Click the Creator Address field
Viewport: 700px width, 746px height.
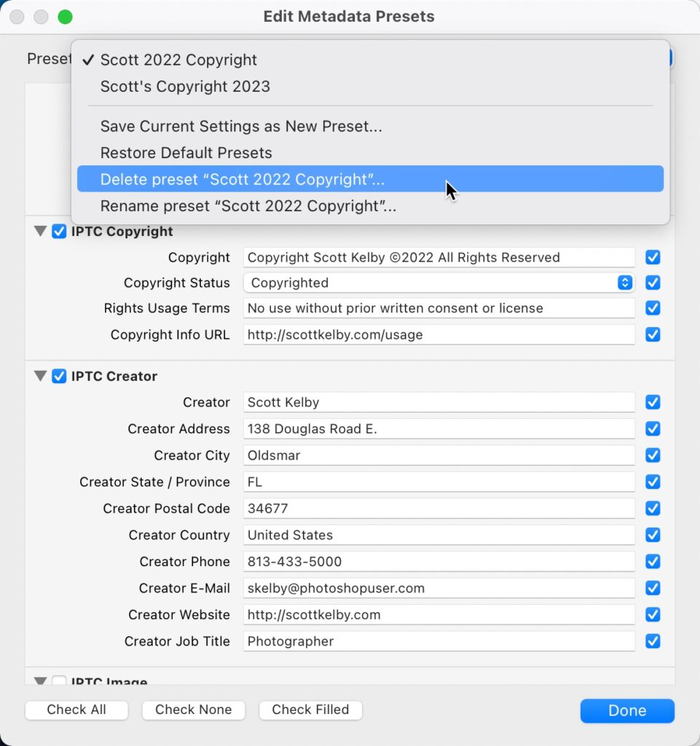(x=439, y=428)
